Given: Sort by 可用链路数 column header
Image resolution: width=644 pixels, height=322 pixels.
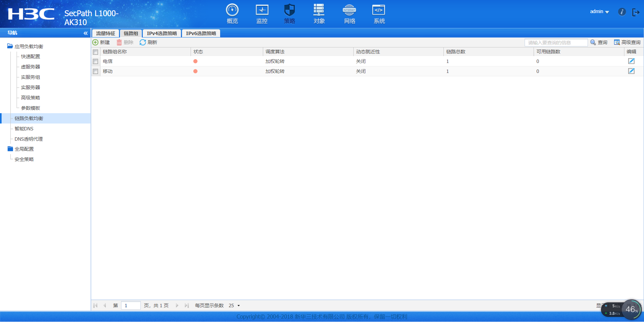Looking at the screenshot, I should click(x=579, y=52).
